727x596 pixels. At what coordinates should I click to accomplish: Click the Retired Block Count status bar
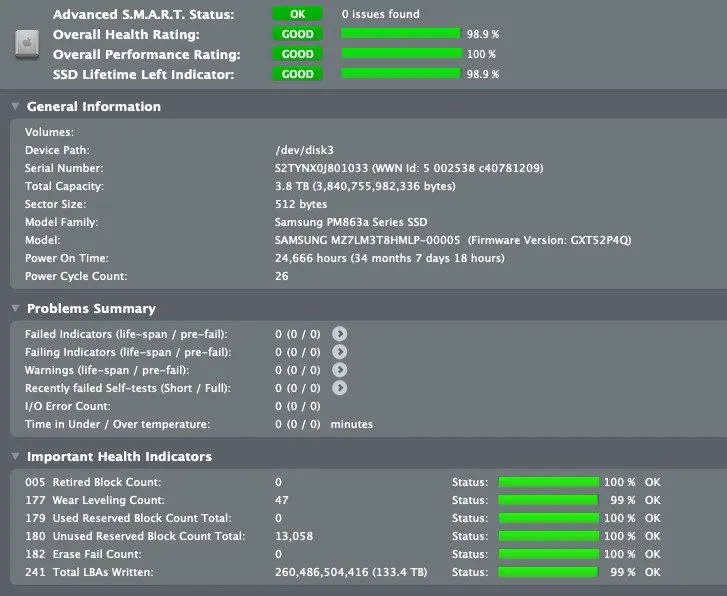click(548, 482)
